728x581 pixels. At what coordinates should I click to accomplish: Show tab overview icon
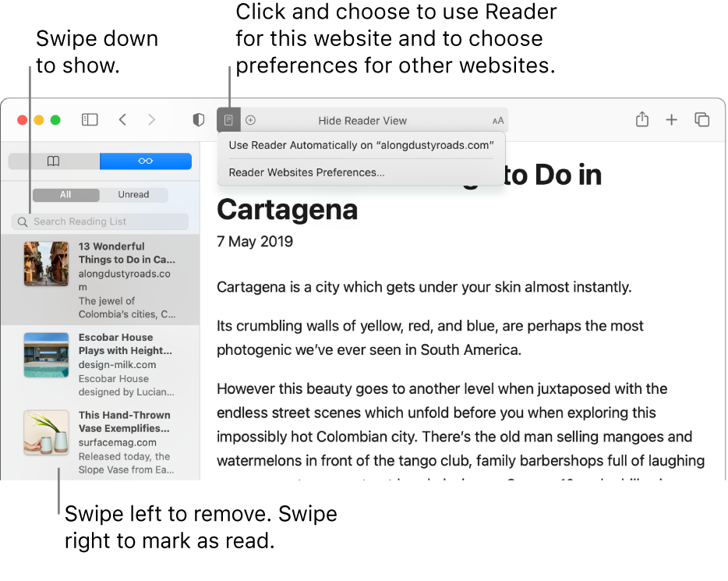(702, 120)
